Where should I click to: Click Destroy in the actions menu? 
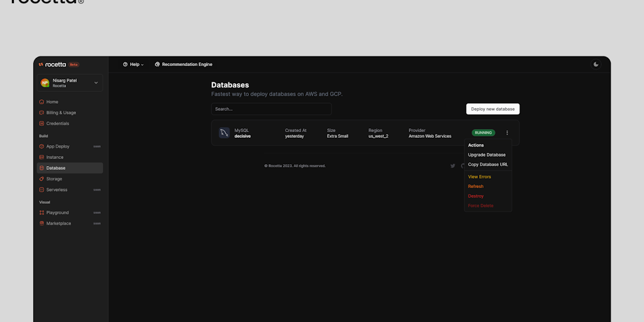click(x=476, y=196)
